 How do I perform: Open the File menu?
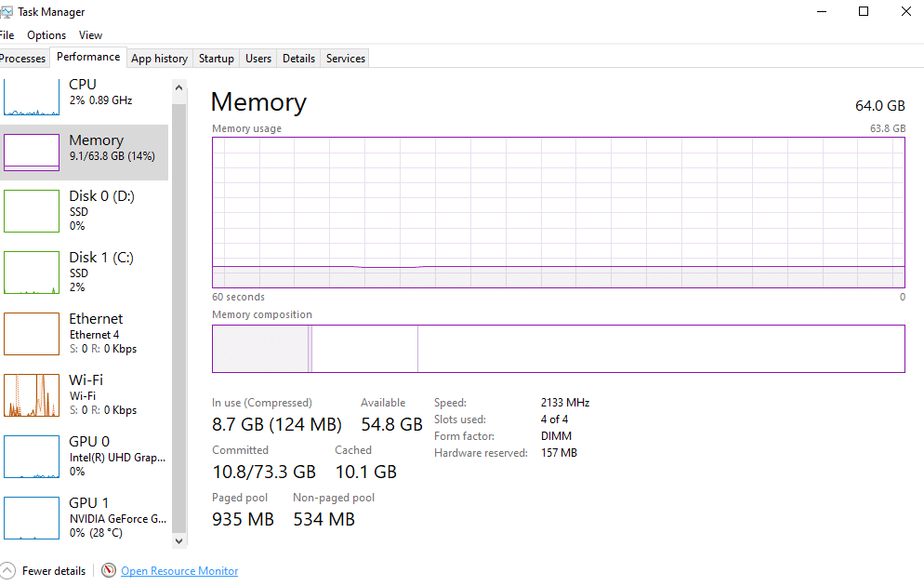(x=7, y=35)
